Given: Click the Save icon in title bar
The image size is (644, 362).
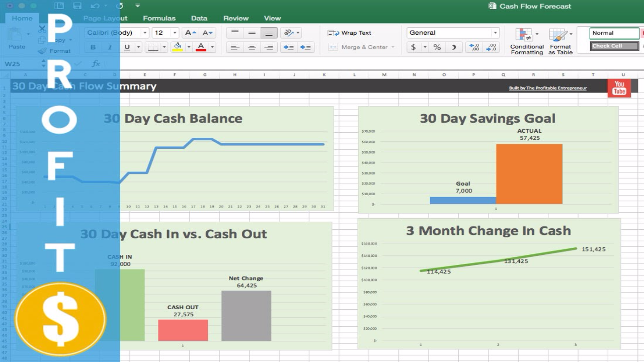Looking at the screenshot, I should (x=77, y=6).
